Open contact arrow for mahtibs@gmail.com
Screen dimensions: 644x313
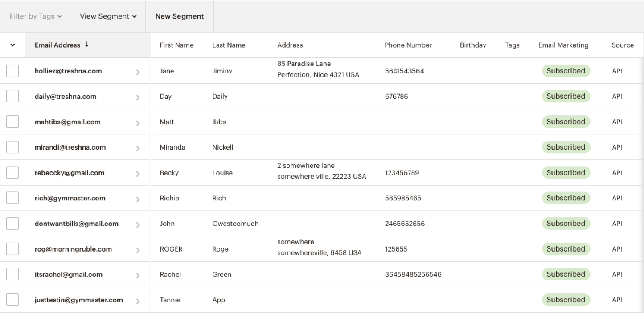point(138,122)
